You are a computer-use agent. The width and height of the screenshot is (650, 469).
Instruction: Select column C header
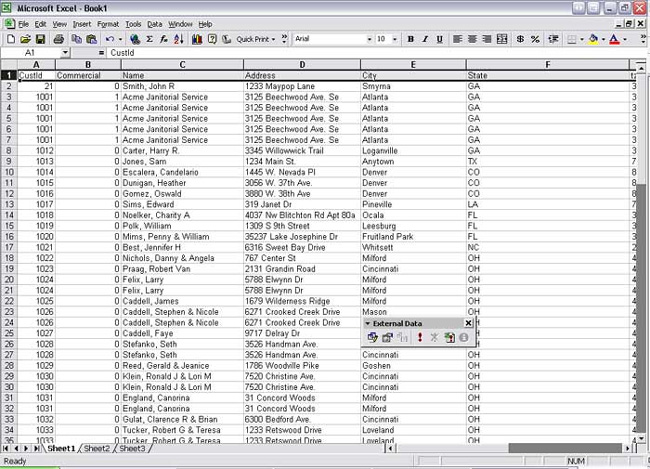182,64
